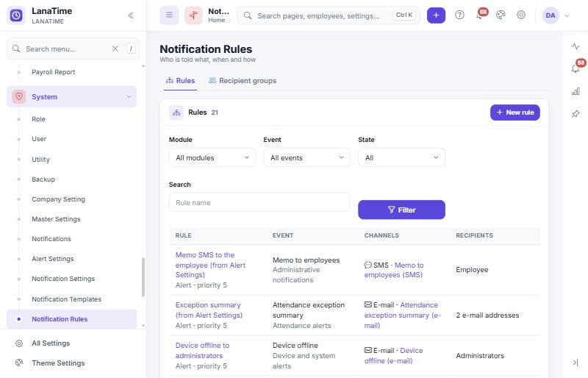The image size is (588, 378).
Task: Select Notification Rules menu item
Action: [x=71, y=319]
